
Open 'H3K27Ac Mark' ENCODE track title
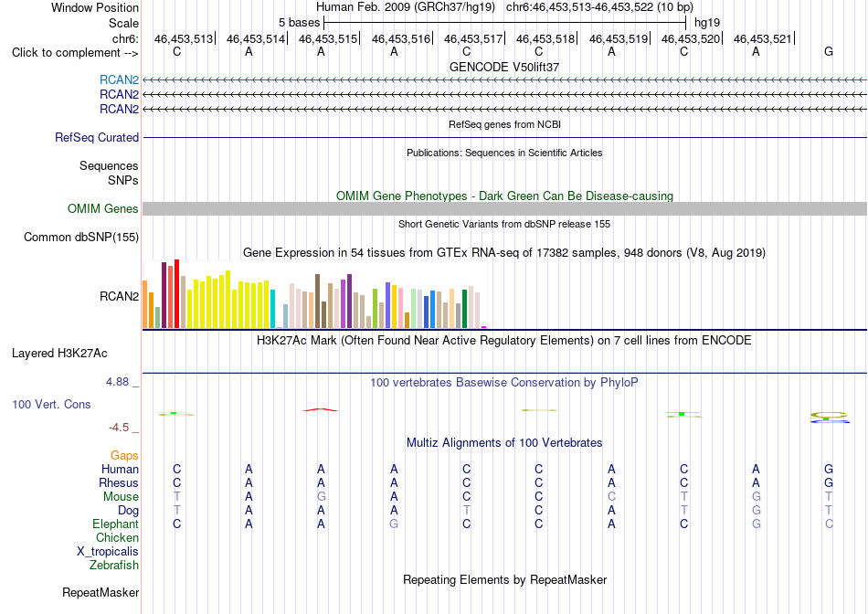point(504,340)
